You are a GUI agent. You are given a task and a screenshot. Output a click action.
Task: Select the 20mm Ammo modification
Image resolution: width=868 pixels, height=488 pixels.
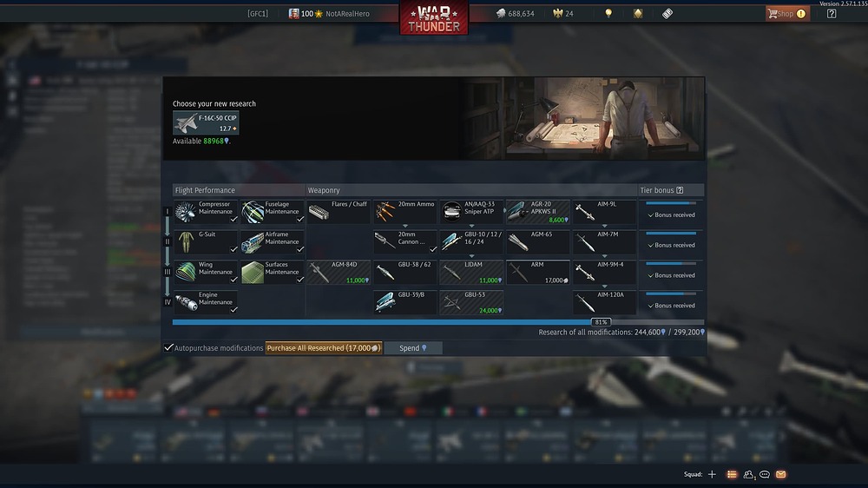(404, 212)
